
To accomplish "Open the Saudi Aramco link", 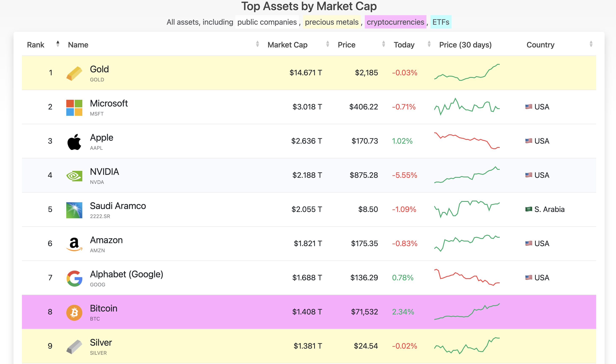I will point(118,206).
